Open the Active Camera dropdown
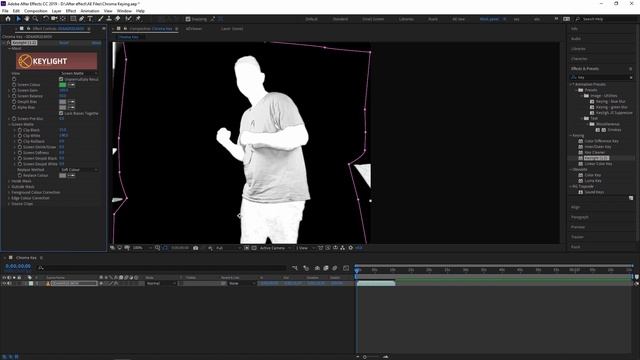The image size is (640, 360). tap(275, 248)
